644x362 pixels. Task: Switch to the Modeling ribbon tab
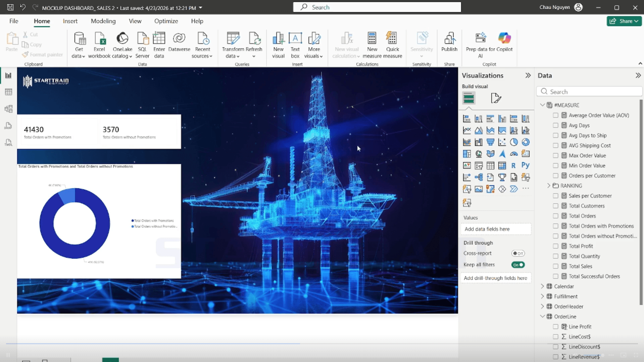103,21
